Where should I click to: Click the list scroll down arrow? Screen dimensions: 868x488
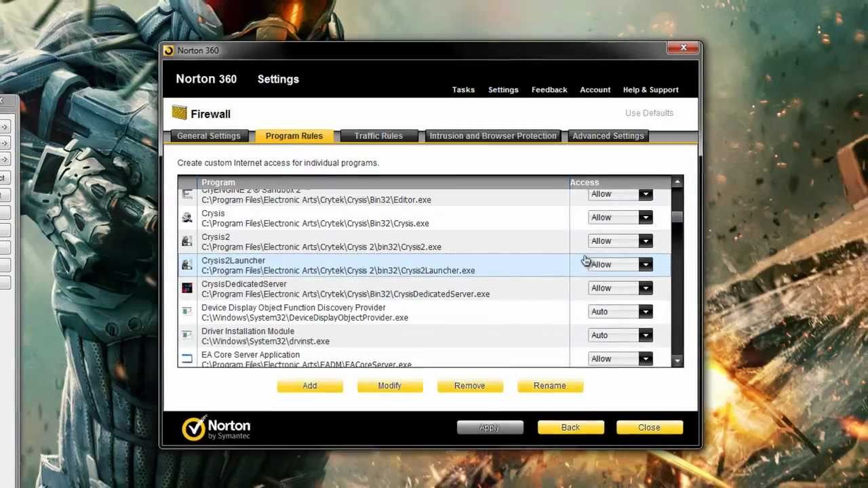(677, 362)
